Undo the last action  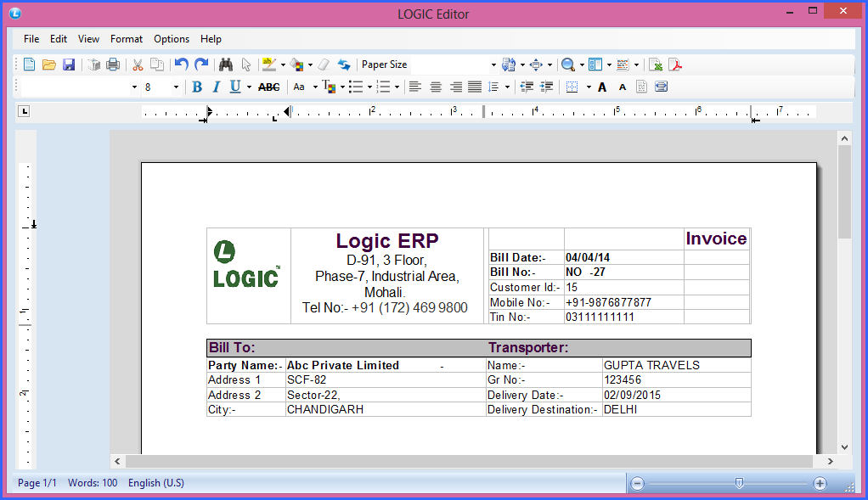[x=182, y=65]
